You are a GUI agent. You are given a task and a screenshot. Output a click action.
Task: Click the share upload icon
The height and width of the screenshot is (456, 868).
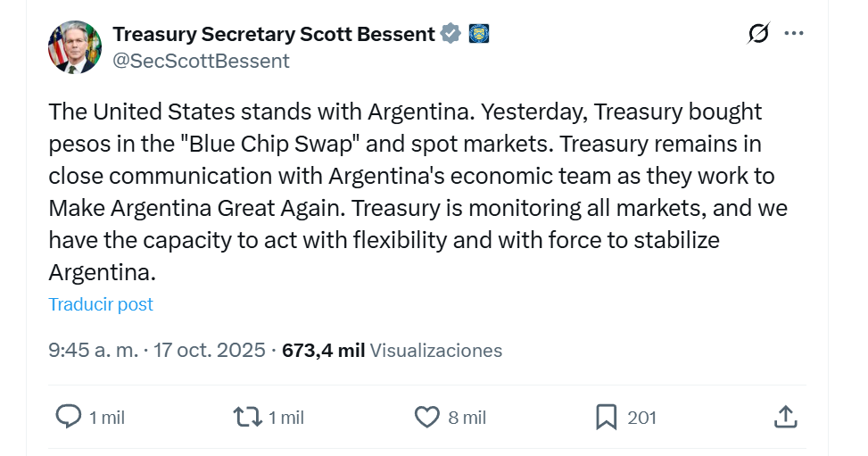[785, 416]
